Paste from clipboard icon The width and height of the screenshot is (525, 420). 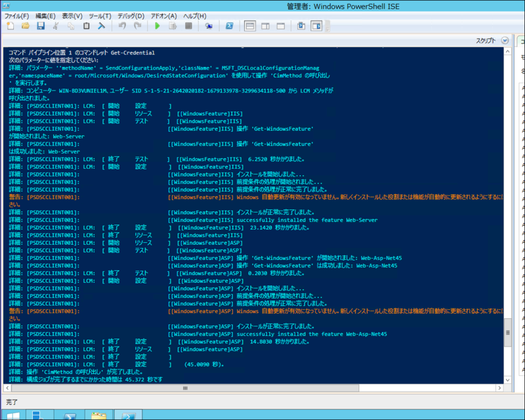[x=86, y=26]
